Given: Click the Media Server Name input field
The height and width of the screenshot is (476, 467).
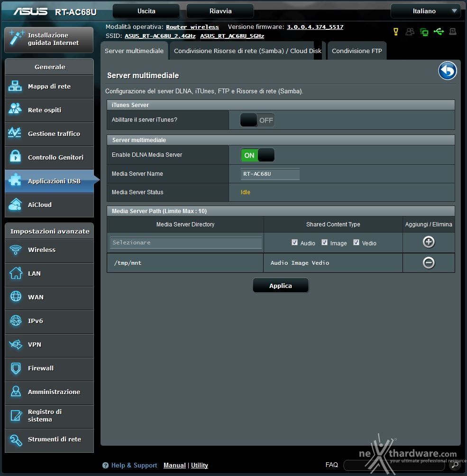Looking at the screenshot, I should pos(270,174).
